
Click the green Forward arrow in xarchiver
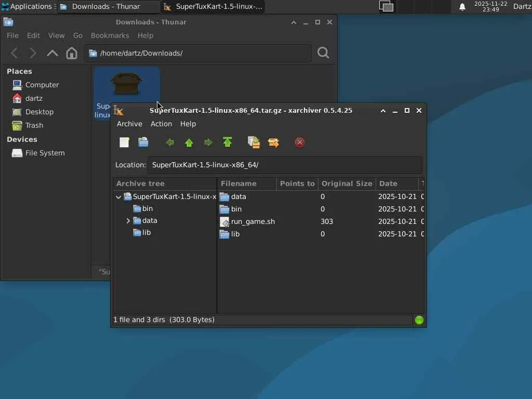(208, 142)
